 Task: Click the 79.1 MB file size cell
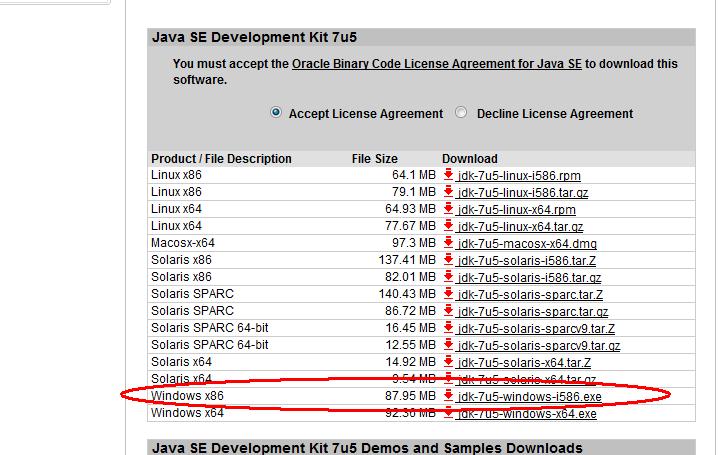click(x=414, y=191)
